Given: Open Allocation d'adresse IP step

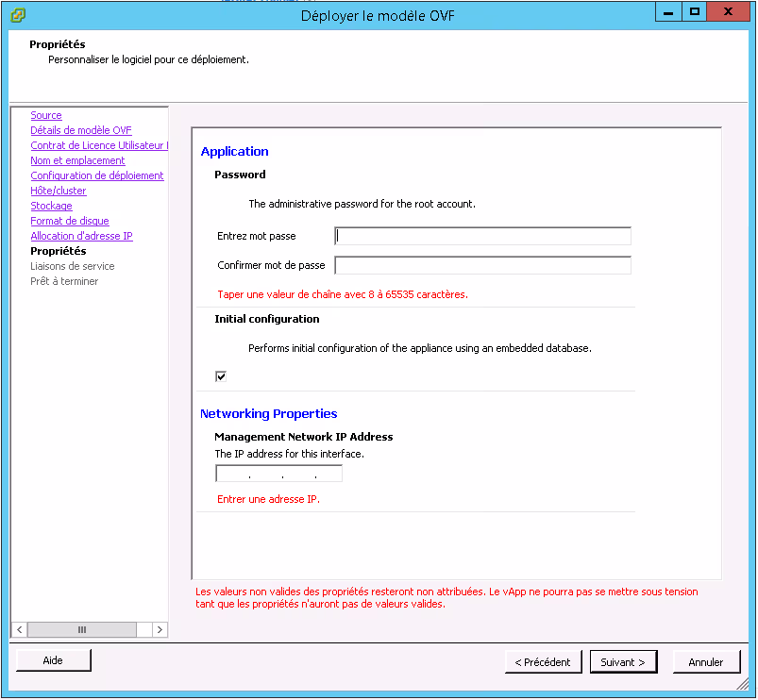Looking at the screenshot, I should point(81,236).
